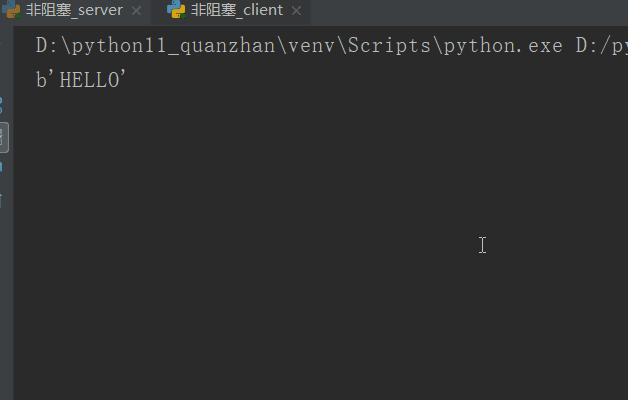This screenshot has height=400, width=628.
Task: Close the 非阻塞_server tab
Action: [x=137, y=11]
